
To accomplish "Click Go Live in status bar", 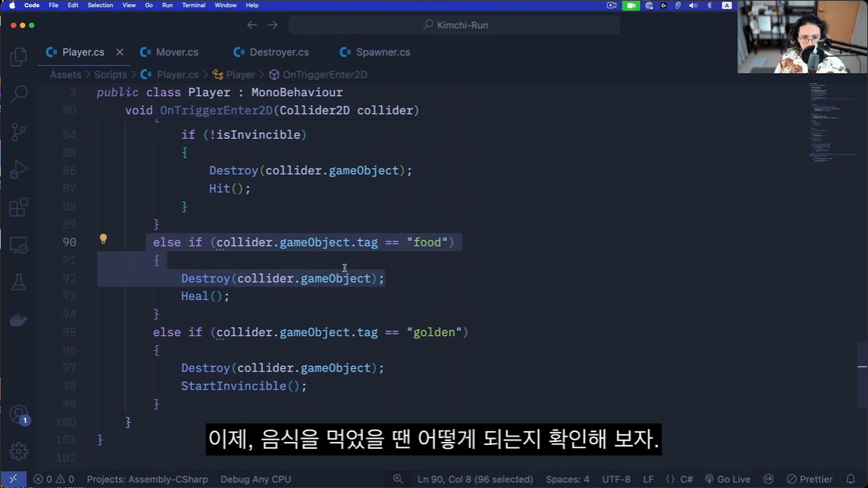I will (728, 479).
